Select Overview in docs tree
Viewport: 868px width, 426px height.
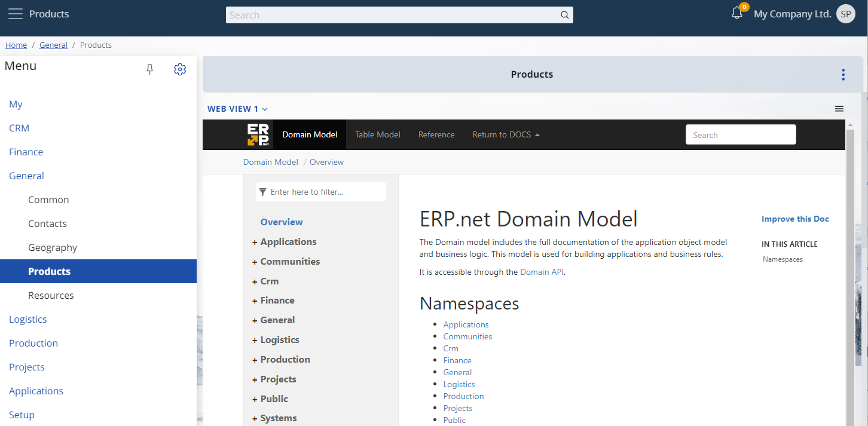282,222
